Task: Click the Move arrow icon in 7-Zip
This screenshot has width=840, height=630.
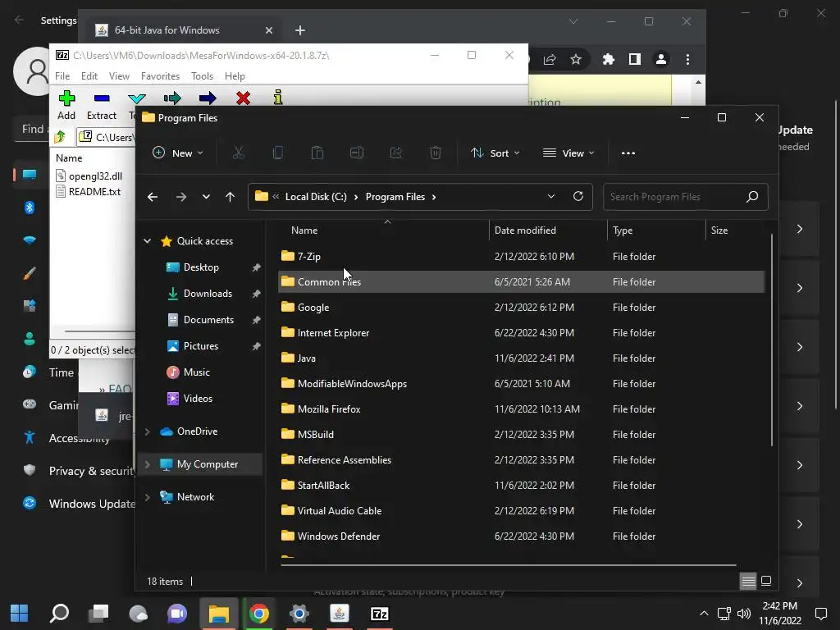Action: (x=208, y=98)
